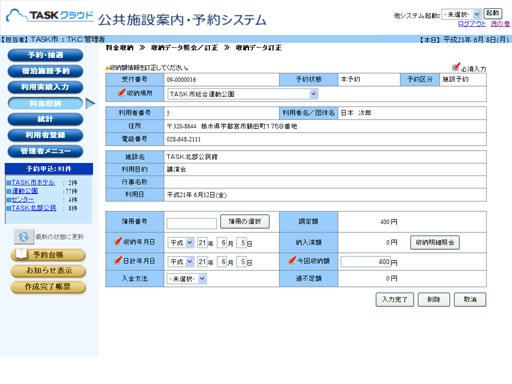Click the day field of 日計年月日

coord(242,262)
